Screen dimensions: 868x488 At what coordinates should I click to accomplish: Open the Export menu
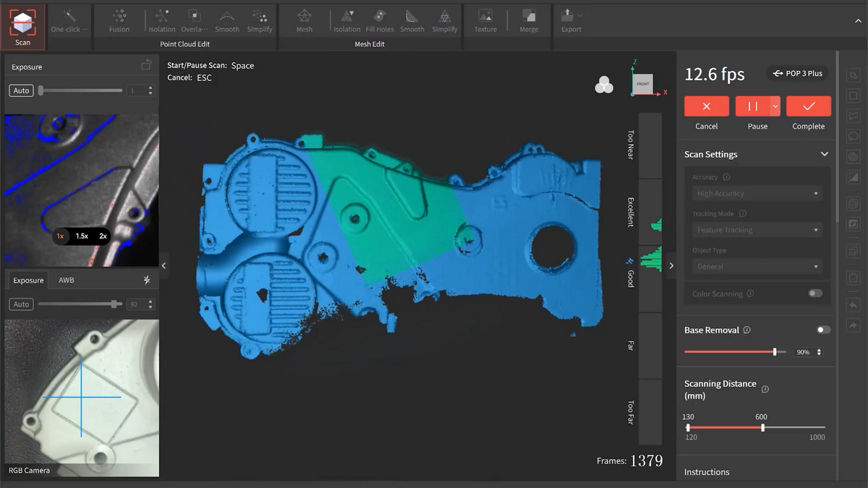pyautogui.click(x=571, y=20)
